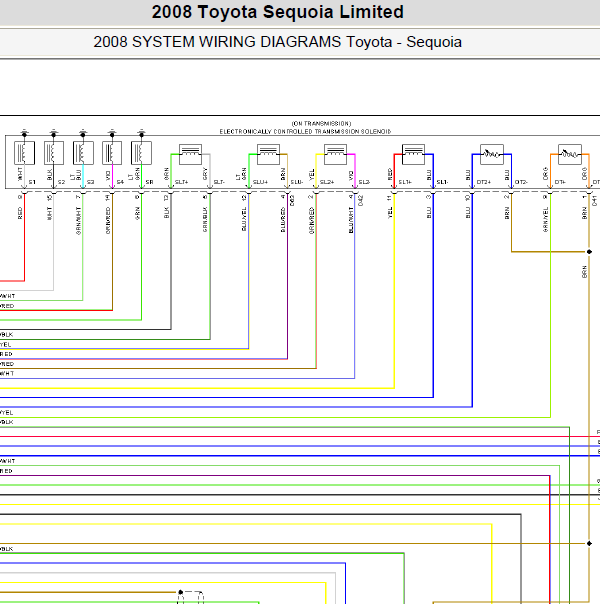Click the ground symbol above solenoid S4

[x=112, y=132]
